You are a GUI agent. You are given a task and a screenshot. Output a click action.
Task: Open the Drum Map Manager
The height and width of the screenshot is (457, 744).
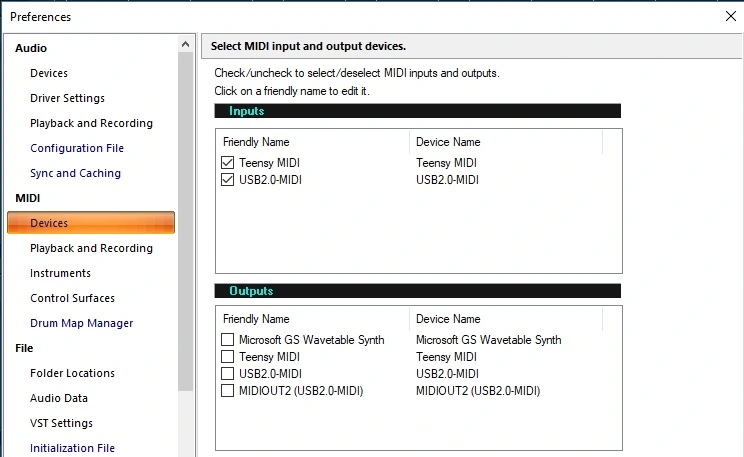coord(81,323)
